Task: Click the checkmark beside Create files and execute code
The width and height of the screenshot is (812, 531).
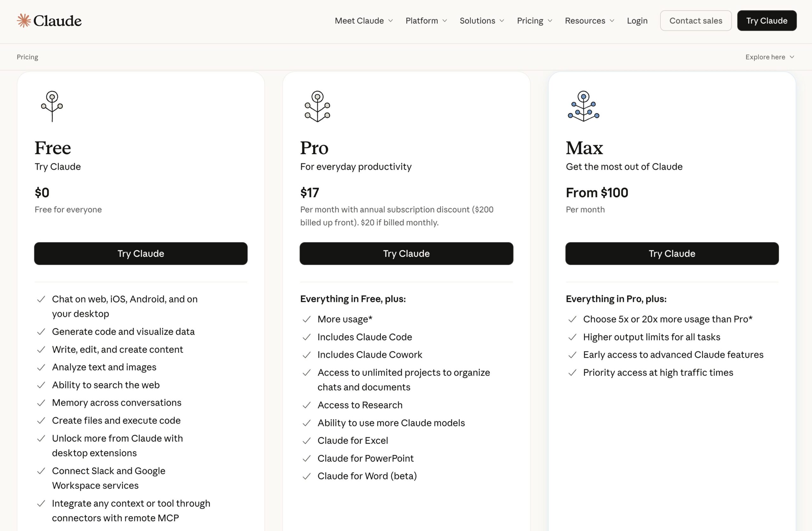Action: [41, 420]
